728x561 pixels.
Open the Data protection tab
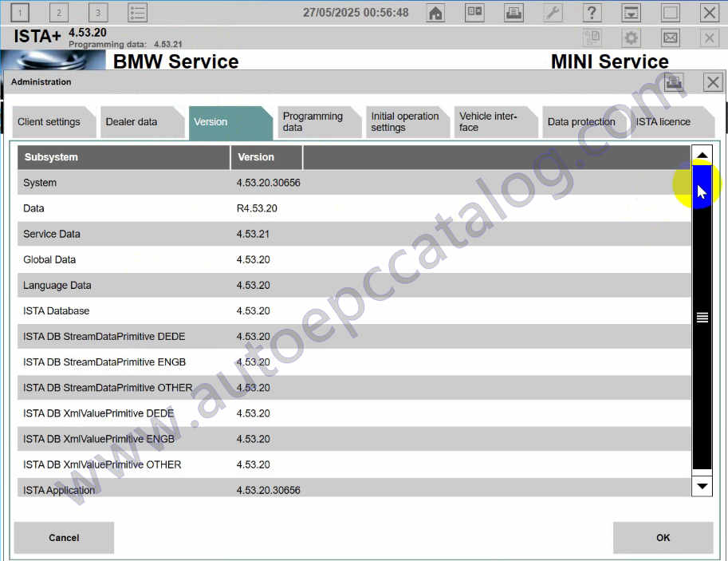pos(584,122)
